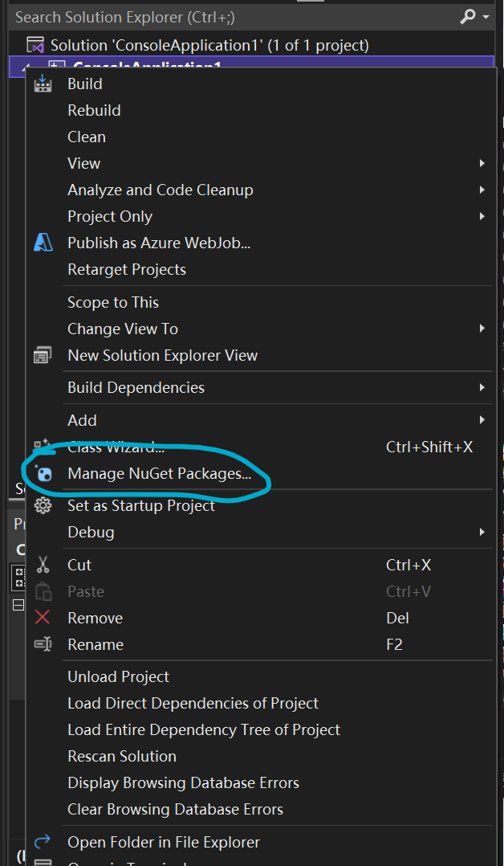Choose Manage NuGet Packages

pos(159,474)
